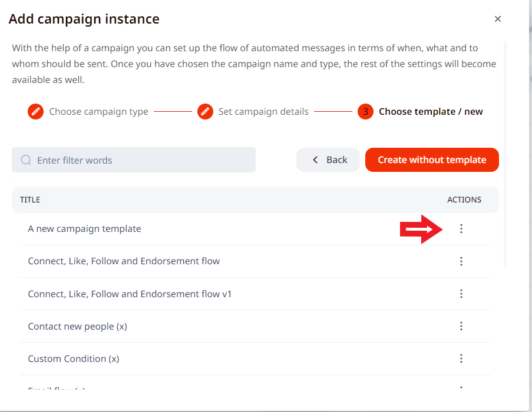Select A new campaign template row
Image resolution: width=532 pixels, height=412 pixels.
tap(84, 228)
